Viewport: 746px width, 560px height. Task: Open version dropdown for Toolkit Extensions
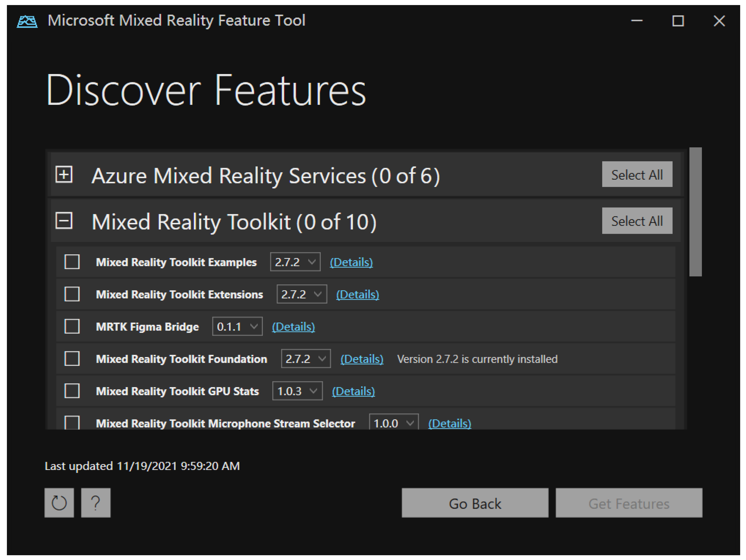pyautogui.click(x=302, y=294)
